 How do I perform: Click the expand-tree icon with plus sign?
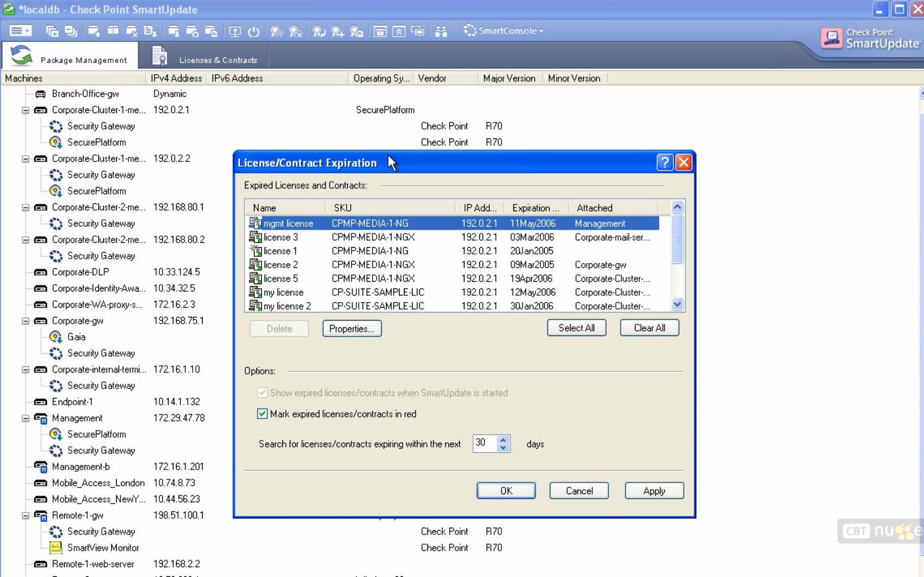click(52, 31)
